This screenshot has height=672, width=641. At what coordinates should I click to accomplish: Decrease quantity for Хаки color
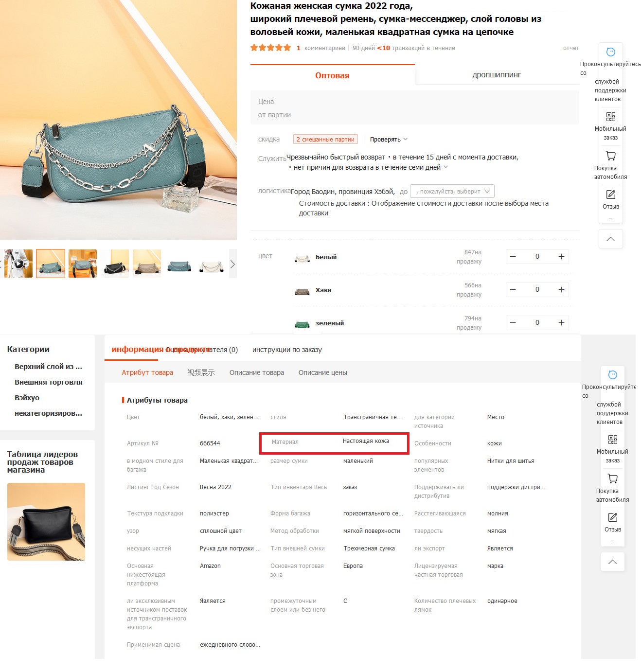pyautogui.click(x=513, y=290)
